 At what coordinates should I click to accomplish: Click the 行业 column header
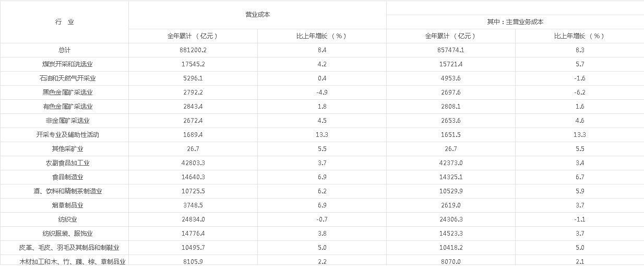[x=64, y=22]
